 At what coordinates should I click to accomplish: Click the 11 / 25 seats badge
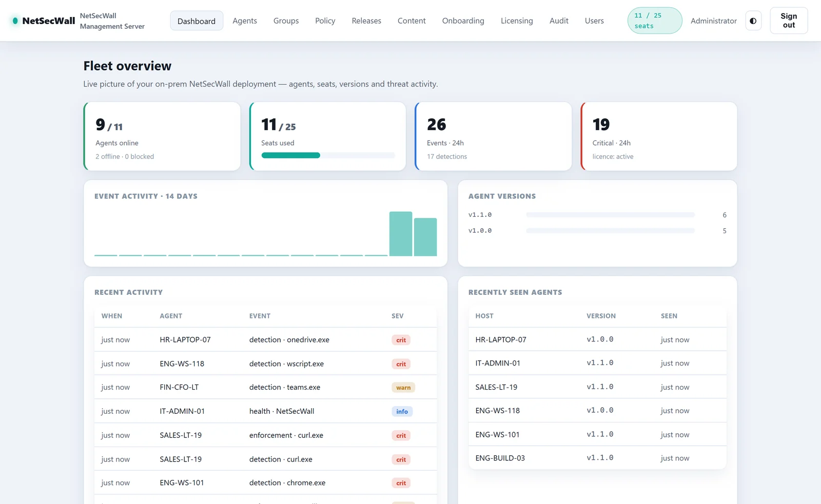[x=655, y=21]
